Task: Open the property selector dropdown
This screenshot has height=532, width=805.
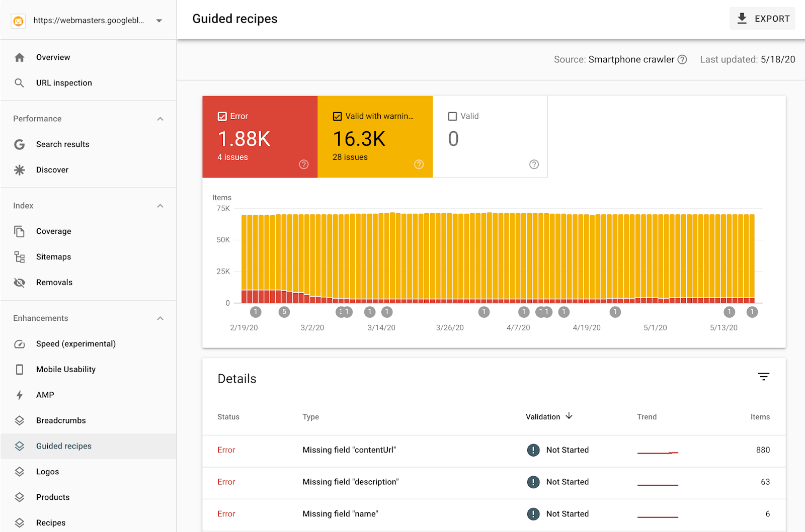Action: click(x=159, y=21)
